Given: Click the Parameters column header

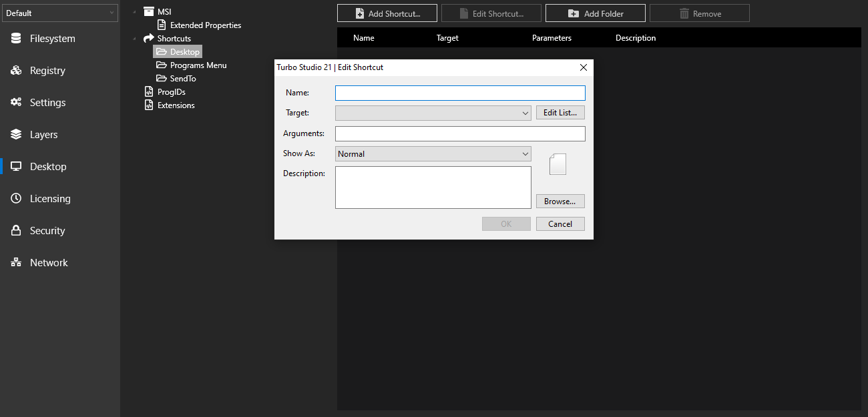Looking at the screenshot, I should click(x=552, y=38).
